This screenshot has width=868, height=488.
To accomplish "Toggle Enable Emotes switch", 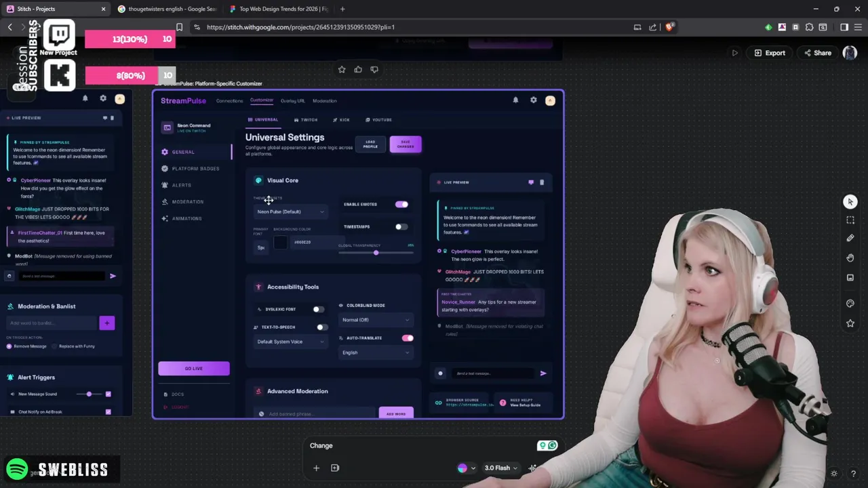I will coord(402,204).
